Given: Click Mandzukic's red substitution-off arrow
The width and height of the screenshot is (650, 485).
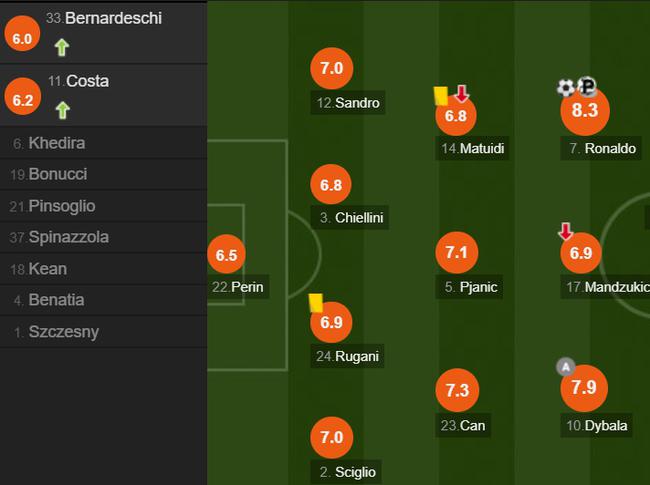Looking at the screenshot, I should tap(565, 232).
